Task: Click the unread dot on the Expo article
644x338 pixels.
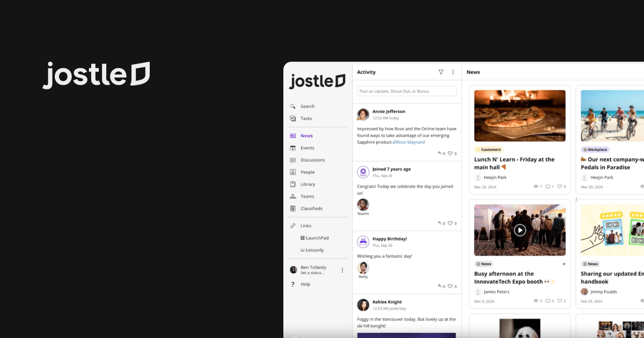Action: pyautogui.click(x=564, y=264)
